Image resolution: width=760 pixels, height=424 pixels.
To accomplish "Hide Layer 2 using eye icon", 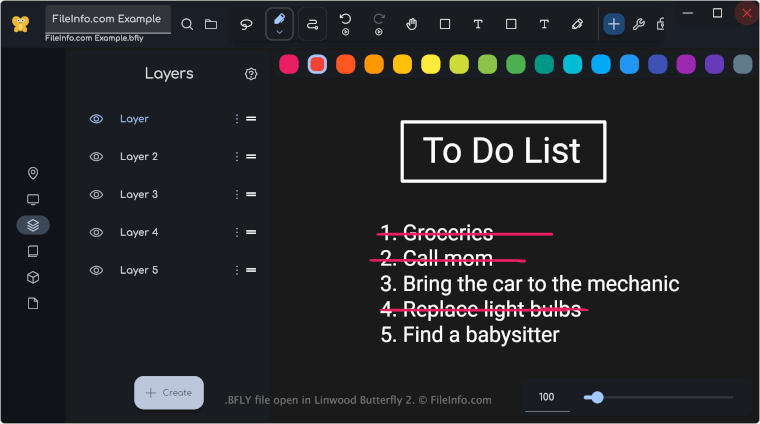I will (x=96, y=157).
